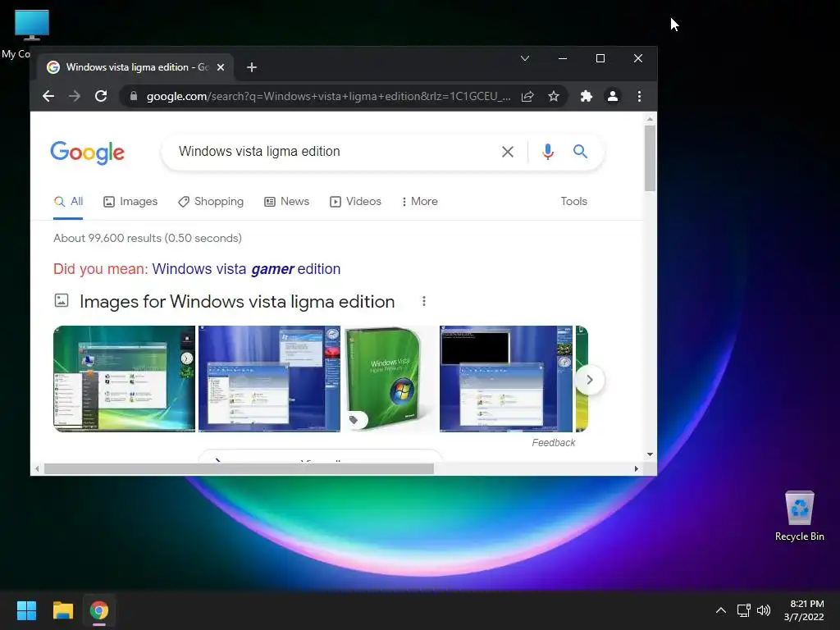This screenshot has height=630, width=840.
Task: Clear the search box with X
Action: (507, 152)
